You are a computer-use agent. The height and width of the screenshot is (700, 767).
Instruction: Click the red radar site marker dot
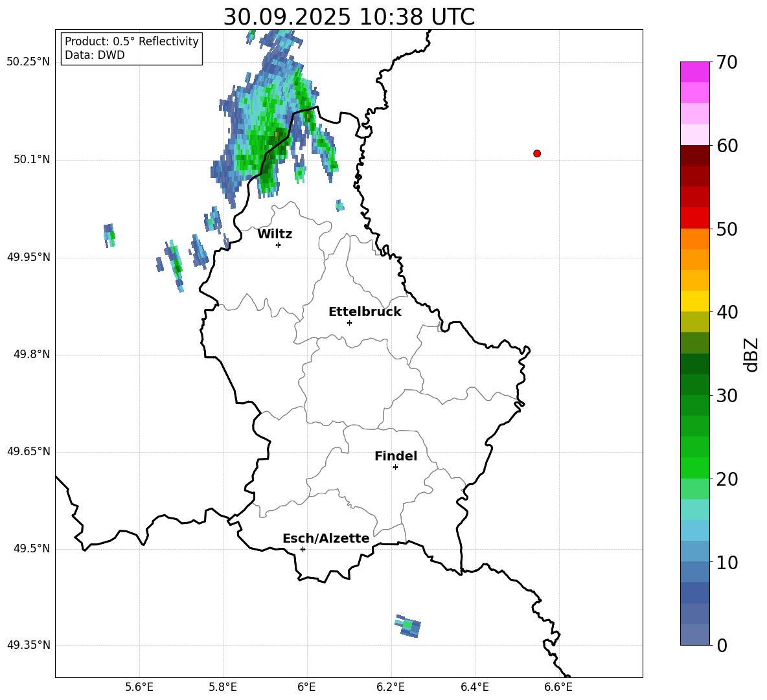pyautogui.click(x=536, y=153)
